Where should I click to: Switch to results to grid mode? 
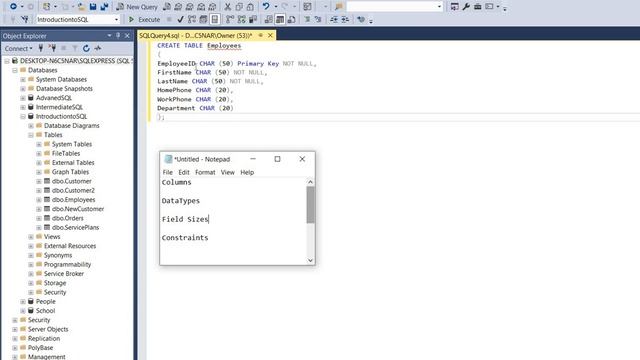click(x=280, y=19)
